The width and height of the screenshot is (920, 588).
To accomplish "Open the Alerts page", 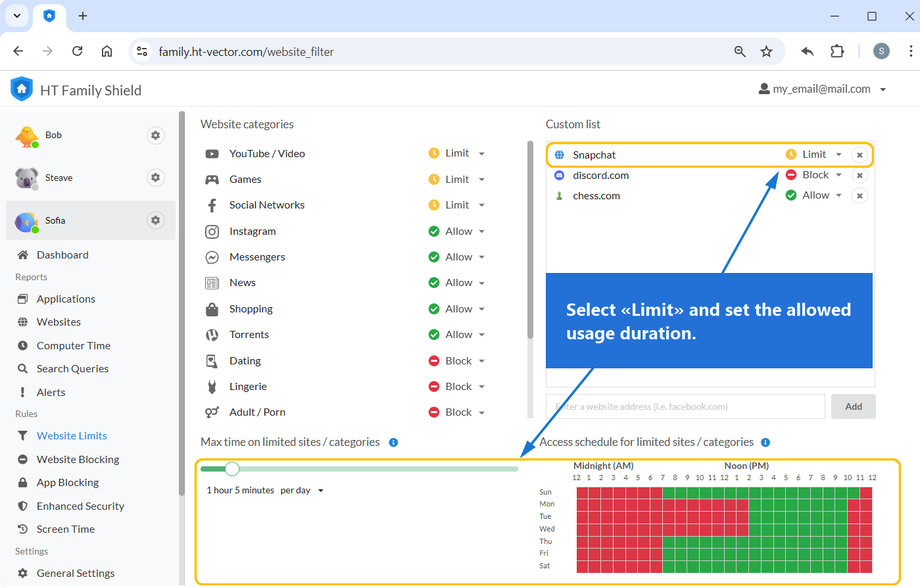I will click(51, 393).
